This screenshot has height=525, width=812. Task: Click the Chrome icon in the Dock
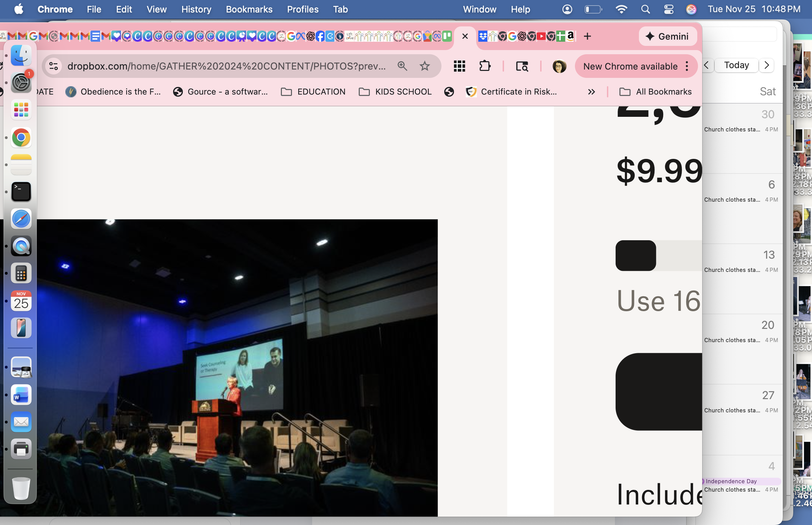(21, 138)
